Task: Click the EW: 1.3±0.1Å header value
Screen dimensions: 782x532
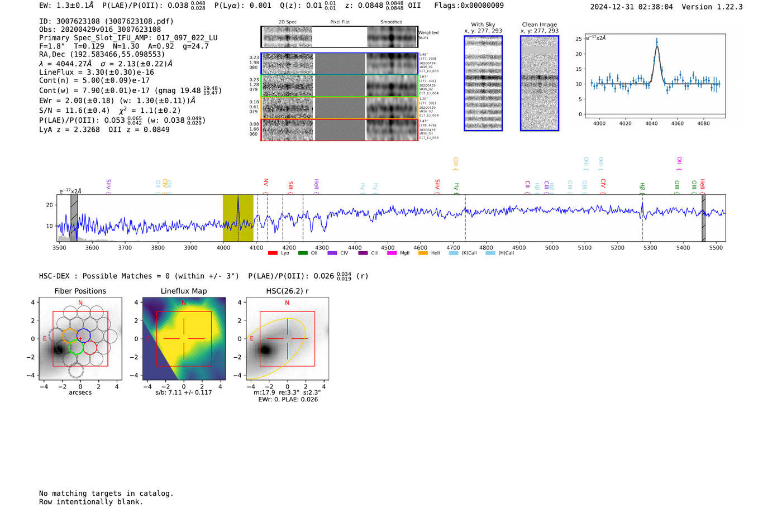Action: pos(66,6)
